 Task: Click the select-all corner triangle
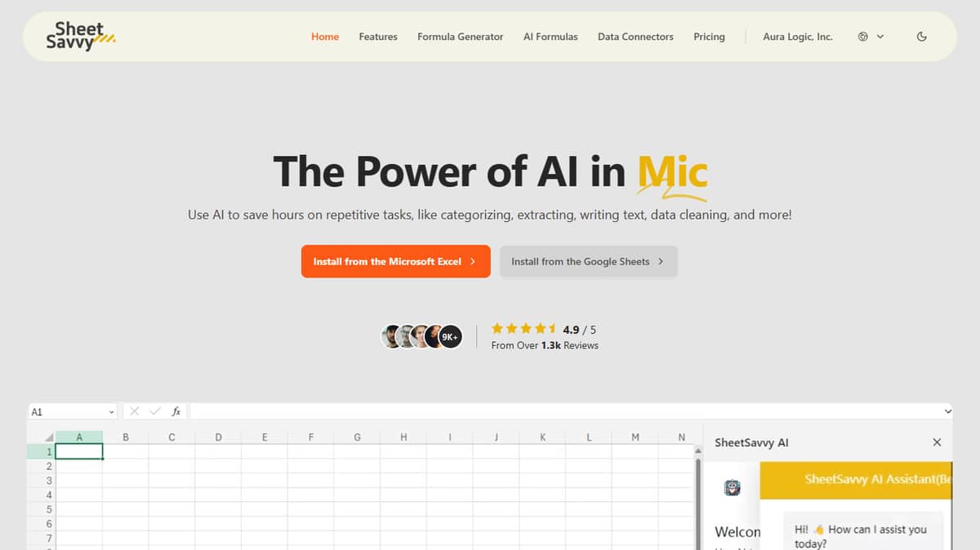pyautogui.click(x=49, y=437)
